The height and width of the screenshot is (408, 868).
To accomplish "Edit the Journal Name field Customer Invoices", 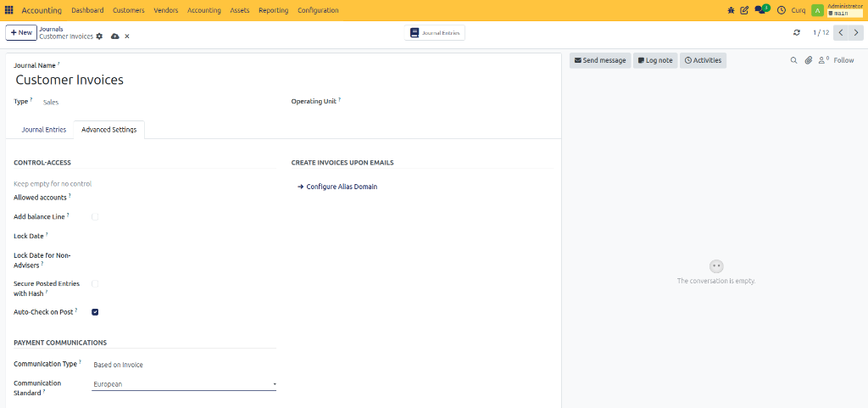I will [283, 80].
